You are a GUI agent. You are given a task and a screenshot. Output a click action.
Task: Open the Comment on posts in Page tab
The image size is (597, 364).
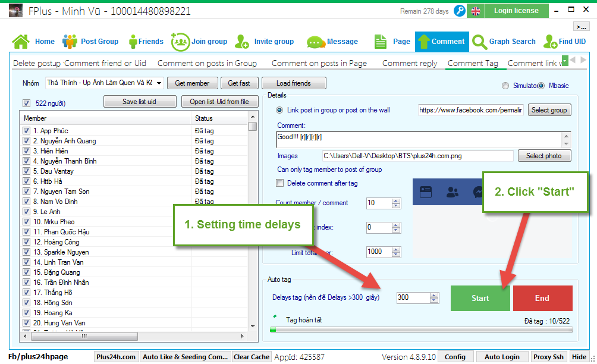pyautogui.click(x=319, y=63)
